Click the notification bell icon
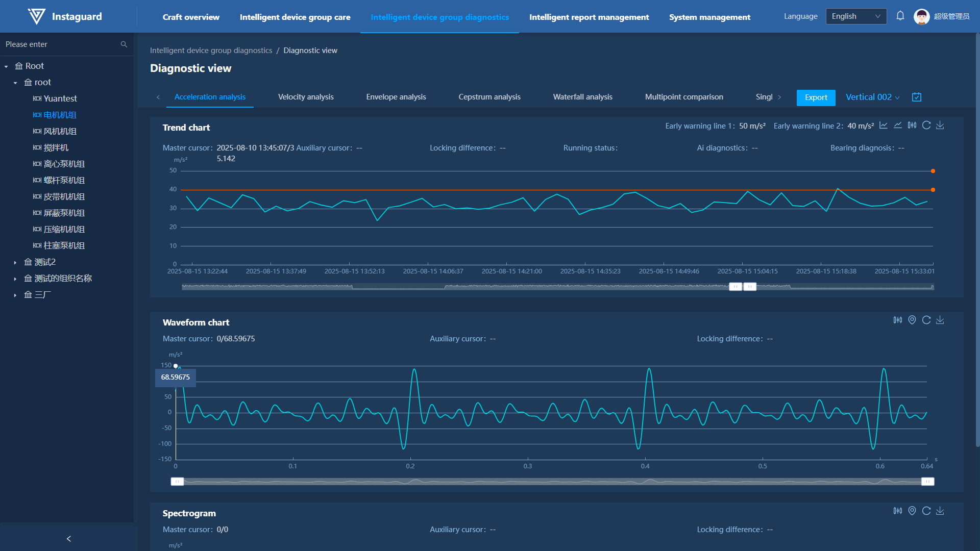Viewport: 980px width, 551px height. (x=900, y=16)
